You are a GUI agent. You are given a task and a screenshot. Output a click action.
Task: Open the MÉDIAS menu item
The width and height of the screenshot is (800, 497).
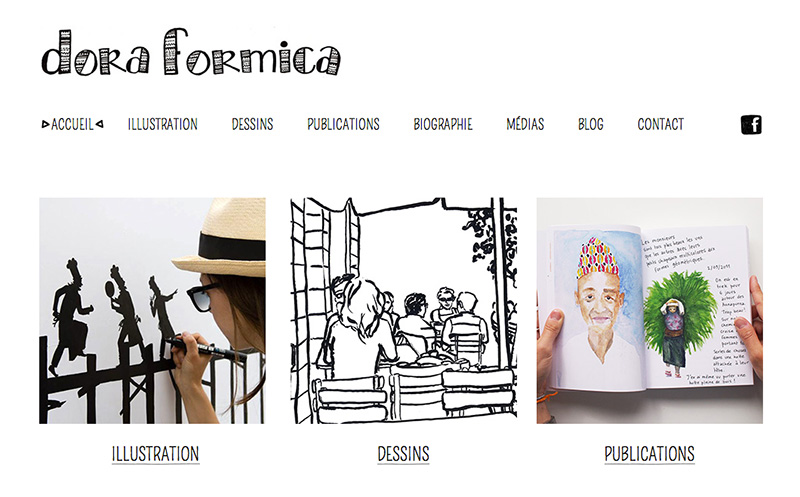[x=525, y=124]
